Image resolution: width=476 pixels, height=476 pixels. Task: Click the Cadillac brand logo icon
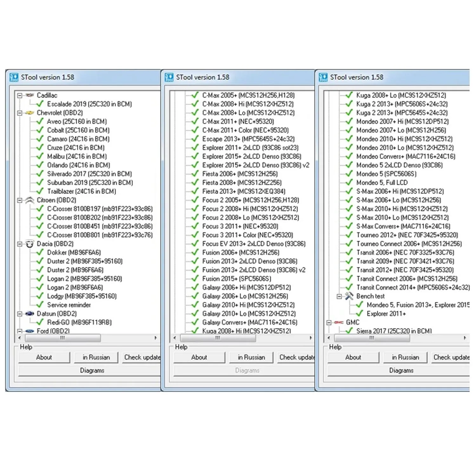[x=30, y=95]
